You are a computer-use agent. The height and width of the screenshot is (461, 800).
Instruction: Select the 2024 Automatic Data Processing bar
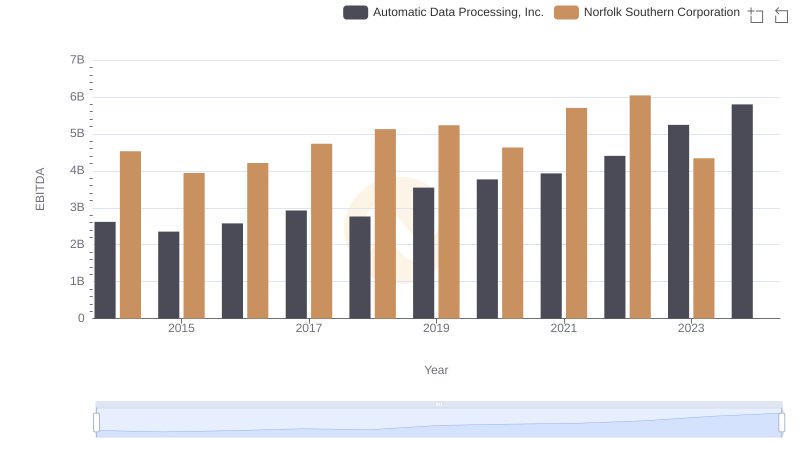click(x=742, y=212)
